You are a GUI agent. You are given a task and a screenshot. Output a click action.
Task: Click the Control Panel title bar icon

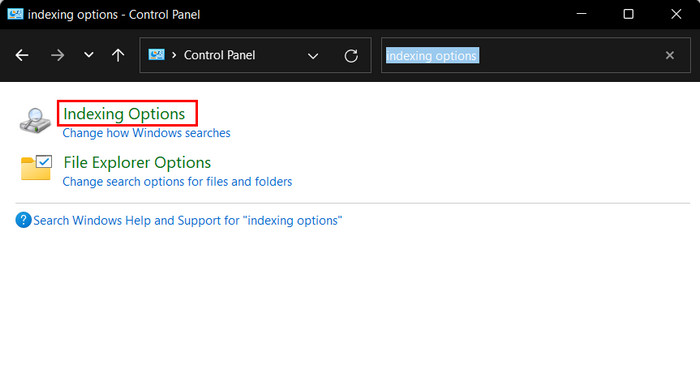(15, 14)
